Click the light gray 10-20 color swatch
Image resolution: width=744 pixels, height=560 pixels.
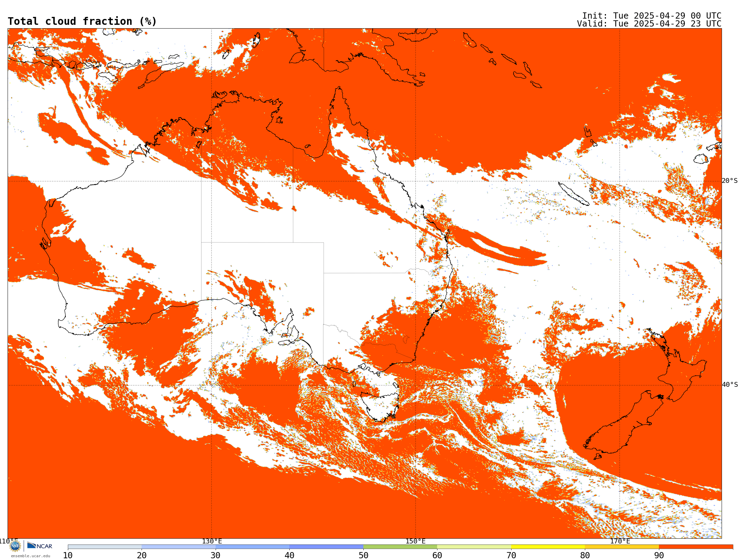[105, 547]
